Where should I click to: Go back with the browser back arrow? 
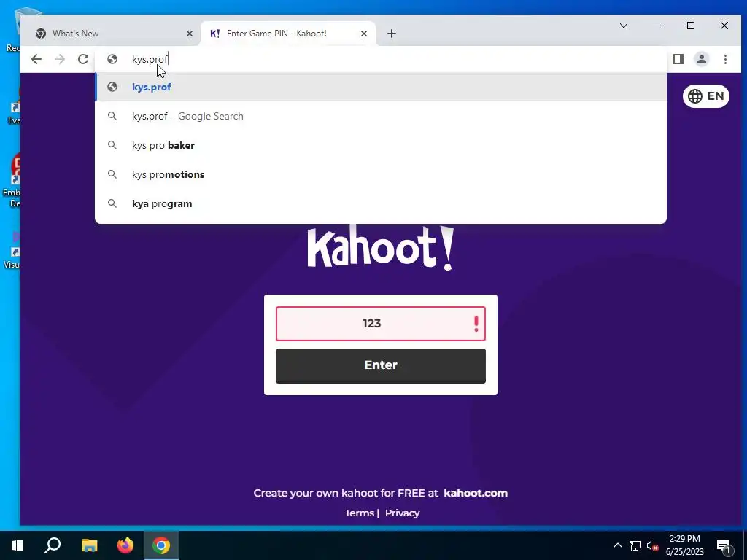pyautogui.click(x=36, y=59)
